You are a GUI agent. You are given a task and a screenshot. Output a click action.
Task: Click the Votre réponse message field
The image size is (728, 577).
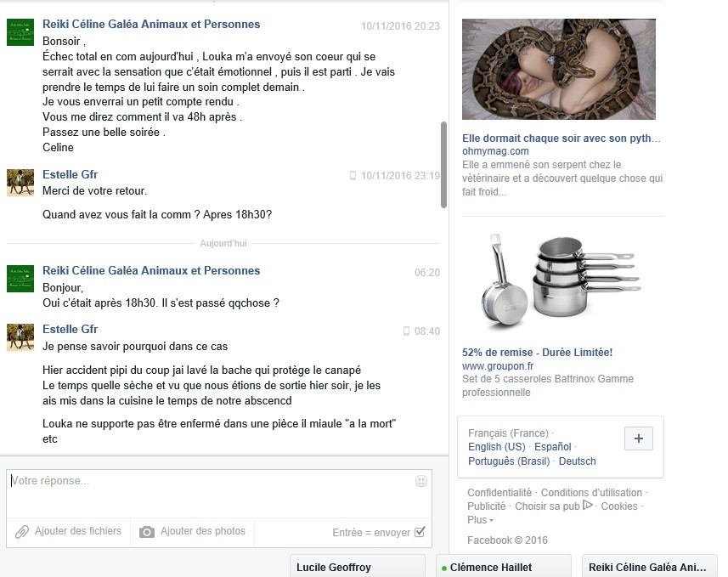pos(219,494)
